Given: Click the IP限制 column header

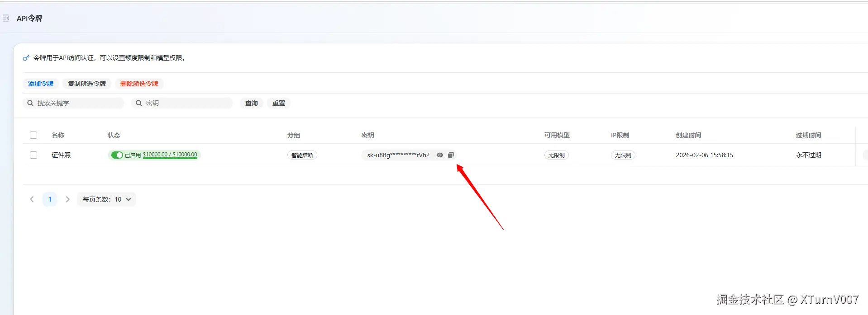Looking at the screenshot, I should click(x=620, y=135).
